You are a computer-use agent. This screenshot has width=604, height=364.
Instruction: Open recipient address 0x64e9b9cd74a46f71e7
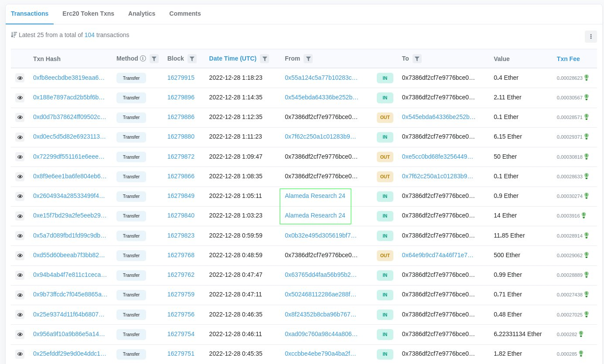coord(438,255)
